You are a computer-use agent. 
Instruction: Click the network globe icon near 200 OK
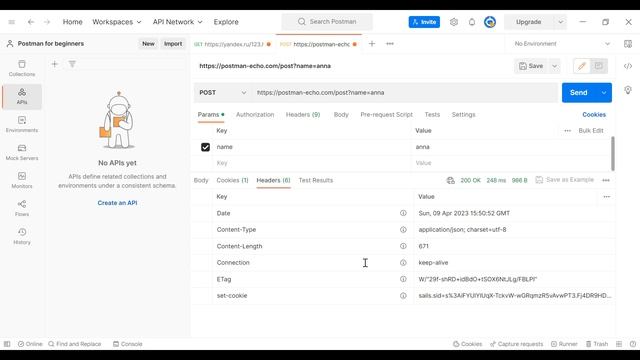(x=451, y=180)
